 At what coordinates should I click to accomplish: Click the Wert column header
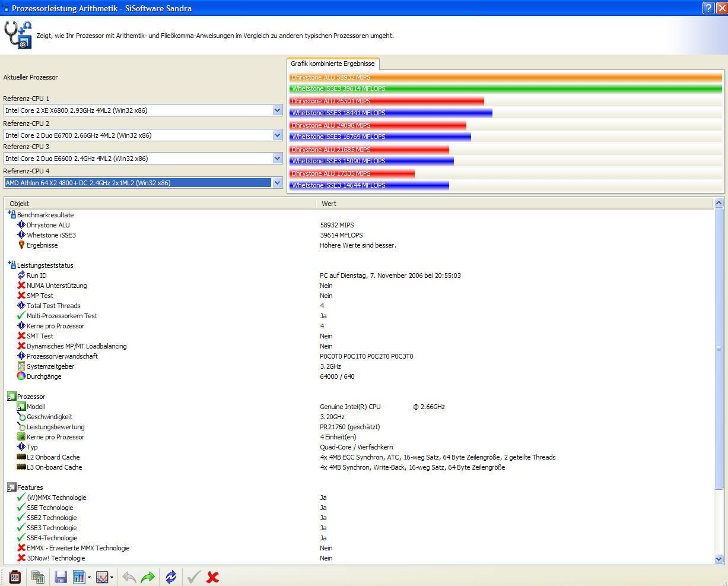click(x=515, y=204)
